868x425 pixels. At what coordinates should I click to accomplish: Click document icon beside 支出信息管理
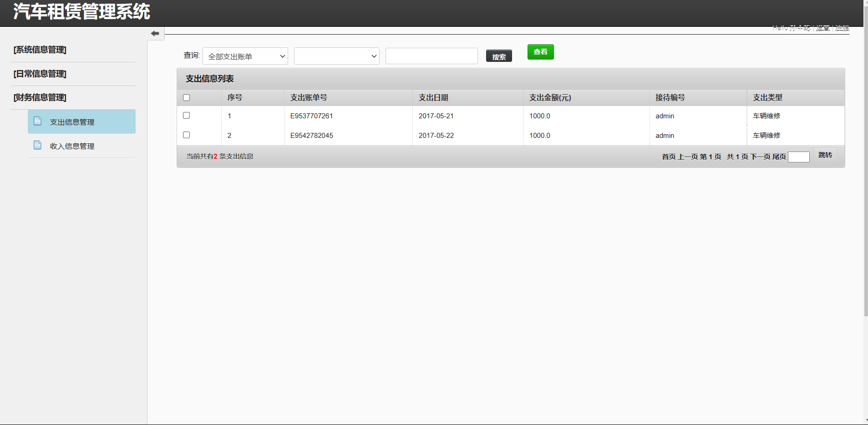38,121
